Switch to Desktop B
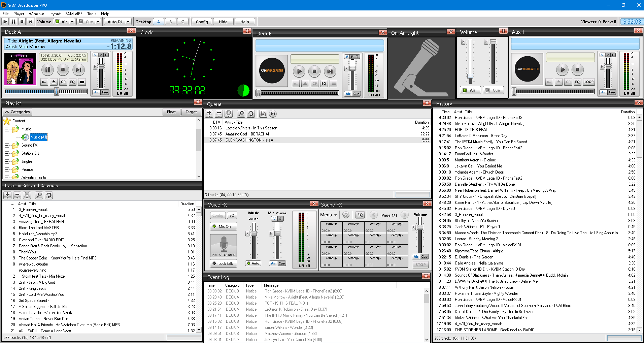The image size is (644, 343). pos(171,22)
